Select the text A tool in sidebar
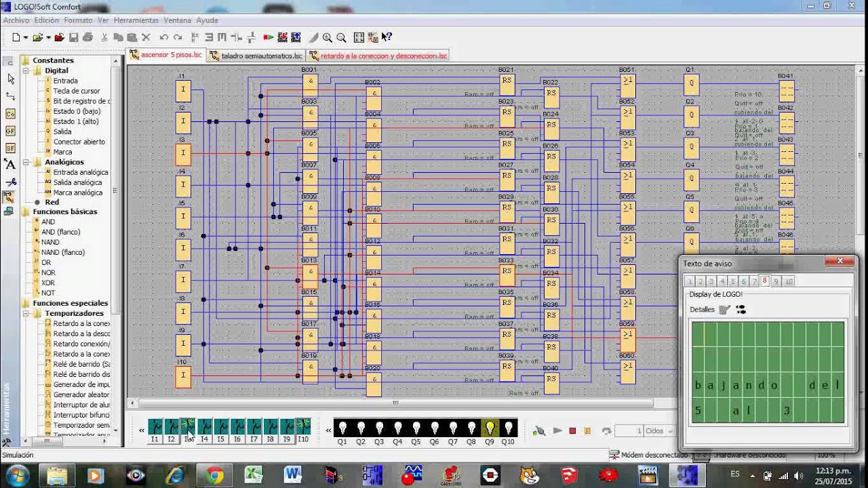868x488 pixels. [x=10, y=164]
